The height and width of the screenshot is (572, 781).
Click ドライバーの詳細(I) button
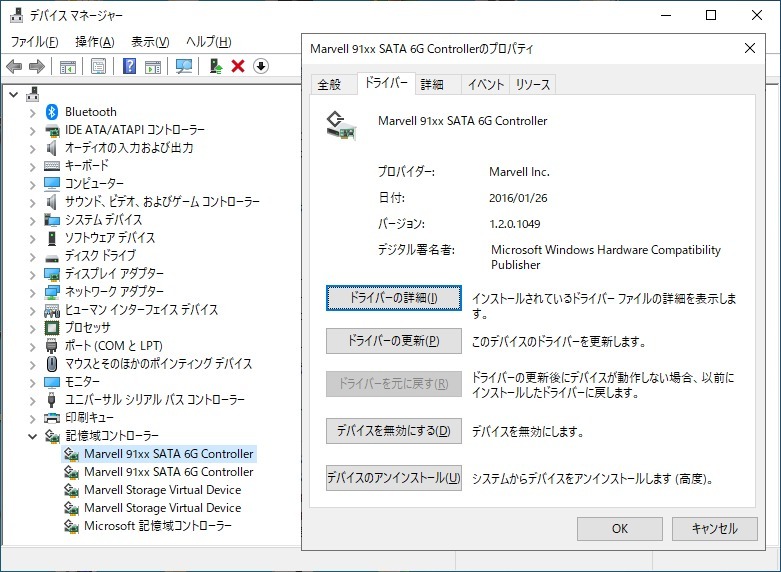[x=393, y=298]
